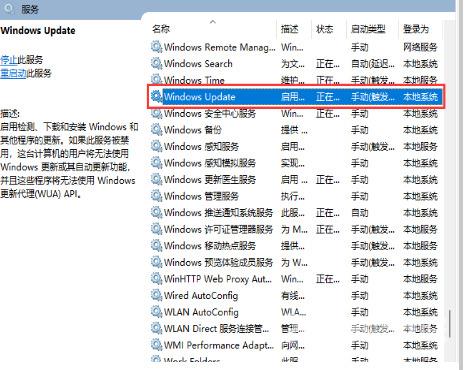
Task: Click the gear icon beside Windows Remote Management
Action: (x=156, y=47)
